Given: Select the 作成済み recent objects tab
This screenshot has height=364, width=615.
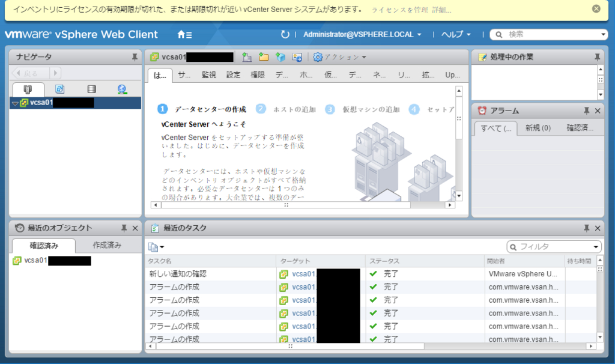Looking at the screenshot, I should [107, 245].
